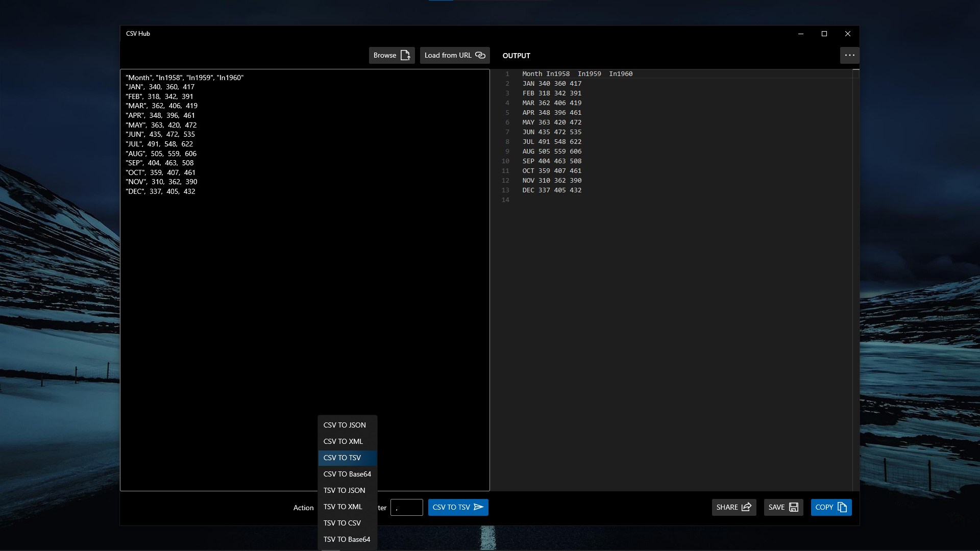Select CSV TO Base64 option
980x551 pixels.
[347, 474]
